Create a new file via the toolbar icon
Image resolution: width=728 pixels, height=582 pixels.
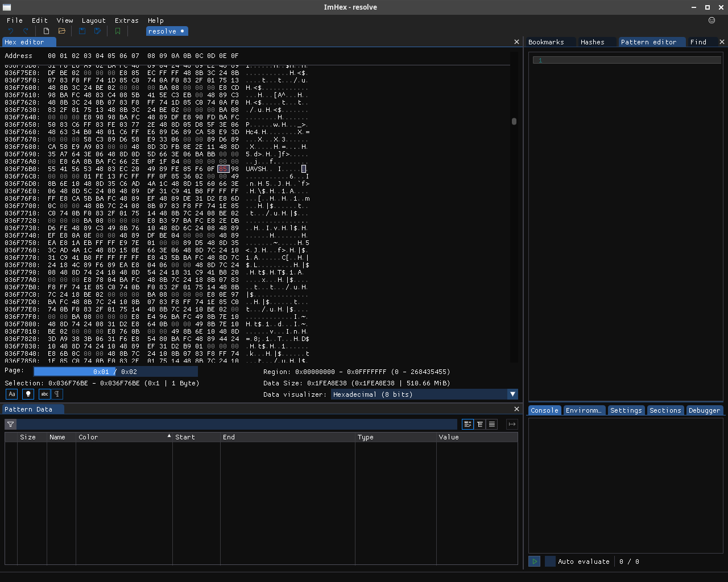point(47,31)
